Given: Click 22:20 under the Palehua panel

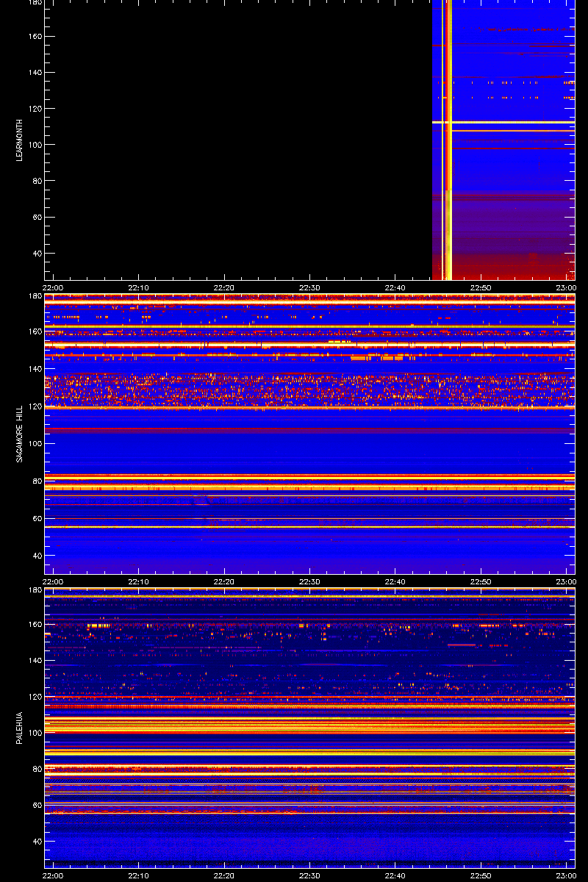Looking at the screenshot, I should tap(224, 875).
